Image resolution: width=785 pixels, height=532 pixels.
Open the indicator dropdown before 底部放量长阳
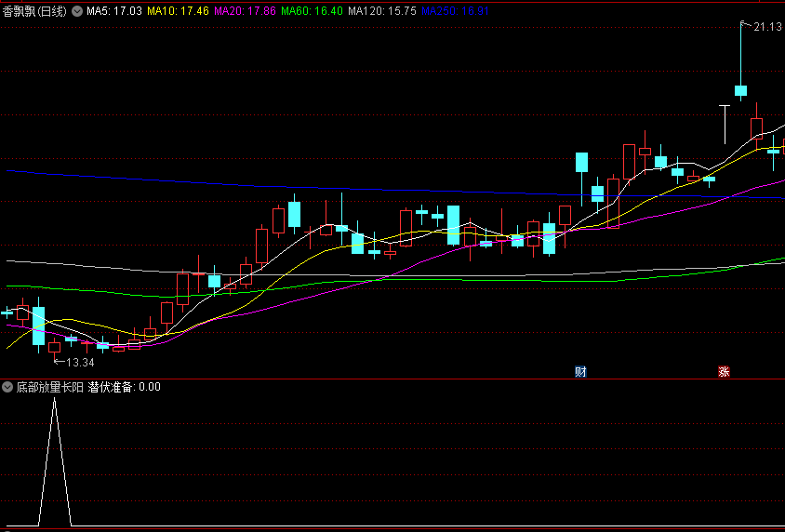tap(7, 387)
